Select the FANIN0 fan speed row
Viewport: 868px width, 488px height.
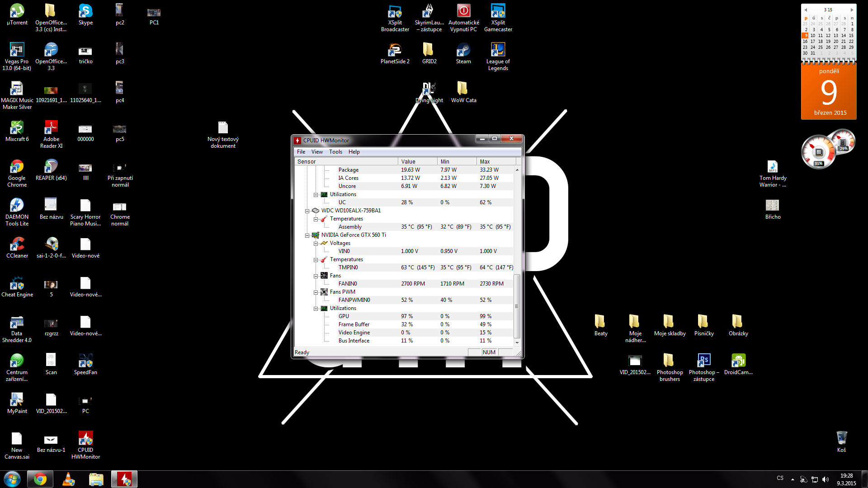click(x=404, y=284)
